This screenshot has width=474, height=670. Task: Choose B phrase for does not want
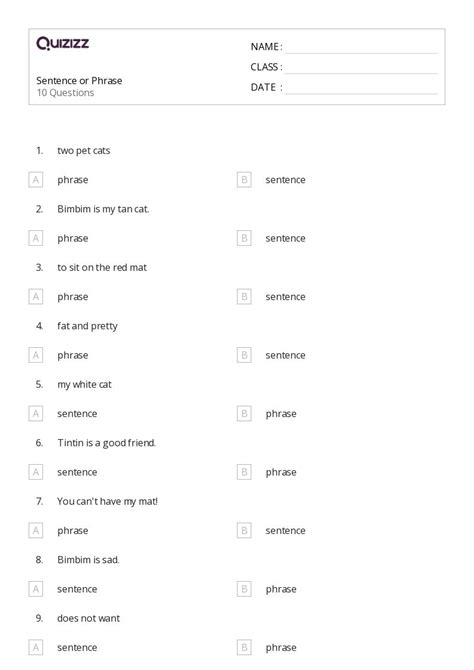pos(244,648)
